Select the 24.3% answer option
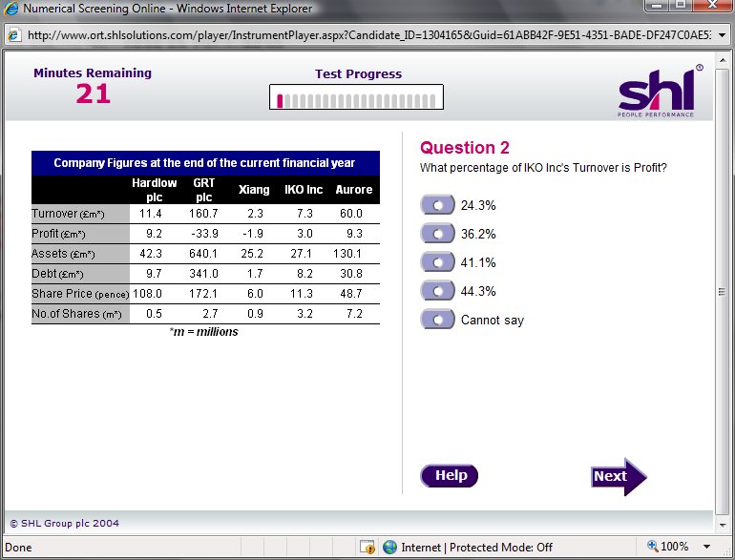Image resolution: width=735 pixels, height=560 pixels. pyautogui.click(x=438, y=205)
